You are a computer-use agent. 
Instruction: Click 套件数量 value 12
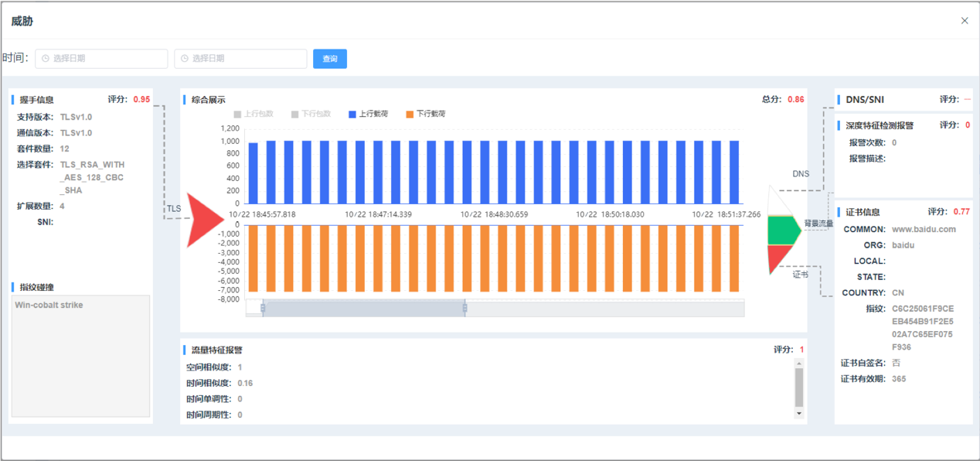64,149
